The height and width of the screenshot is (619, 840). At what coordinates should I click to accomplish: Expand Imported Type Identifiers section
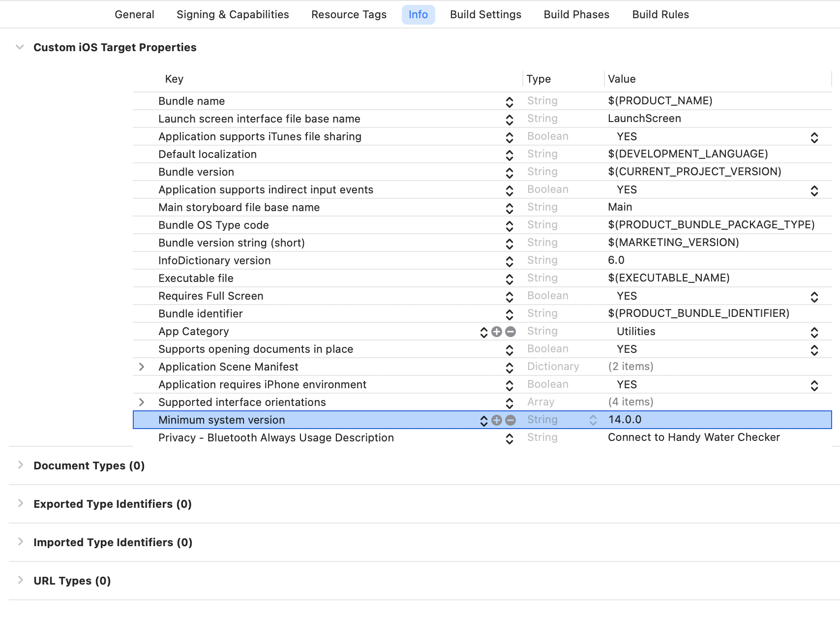click(x=21, y=542)
